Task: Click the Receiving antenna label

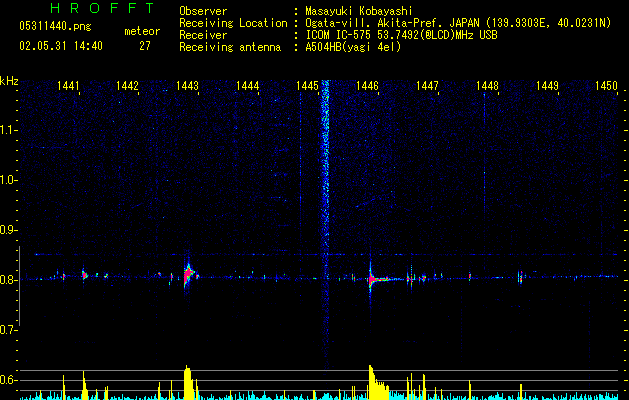Action: click(230, 47)
